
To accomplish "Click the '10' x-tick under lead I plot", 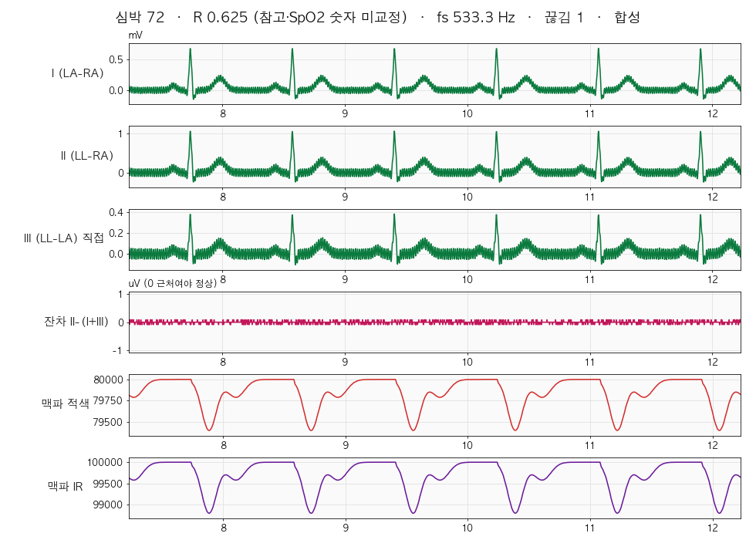I will click(x=467, y=114).
